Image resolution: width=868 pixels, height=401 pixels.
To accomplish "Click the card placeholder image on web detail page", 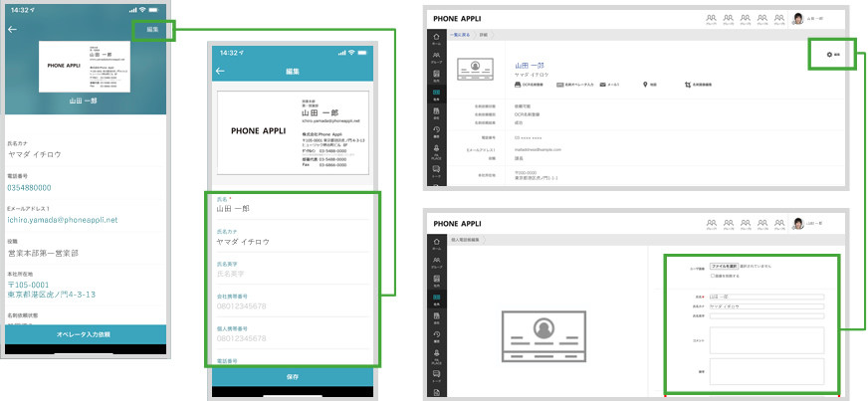I will click(x=476, y=70).
